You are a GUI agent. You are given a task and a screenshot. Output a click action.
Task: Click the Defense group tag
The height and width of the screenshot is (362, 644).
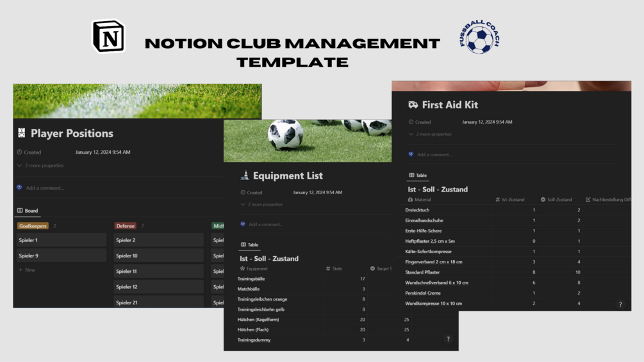point(125,226)
